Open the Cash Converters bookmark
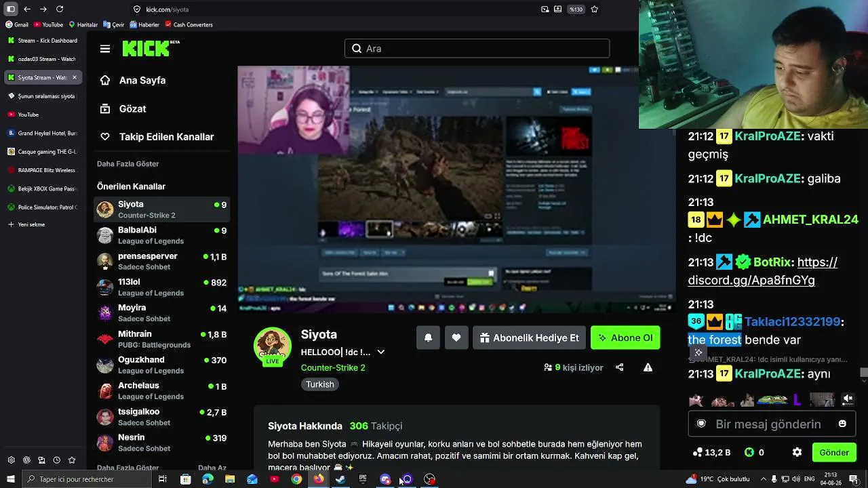Screen dimensions: 868x488 (x=189, y=24)
